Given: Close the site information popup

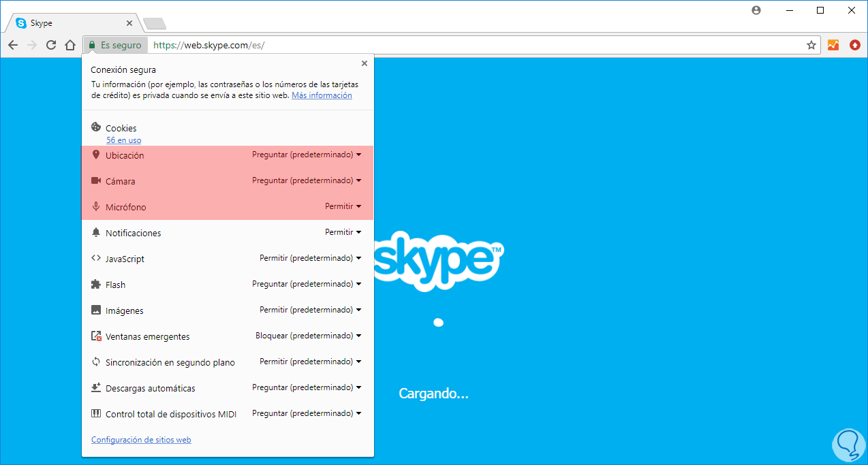Looking at the screenshot, I should click(365, 63).
